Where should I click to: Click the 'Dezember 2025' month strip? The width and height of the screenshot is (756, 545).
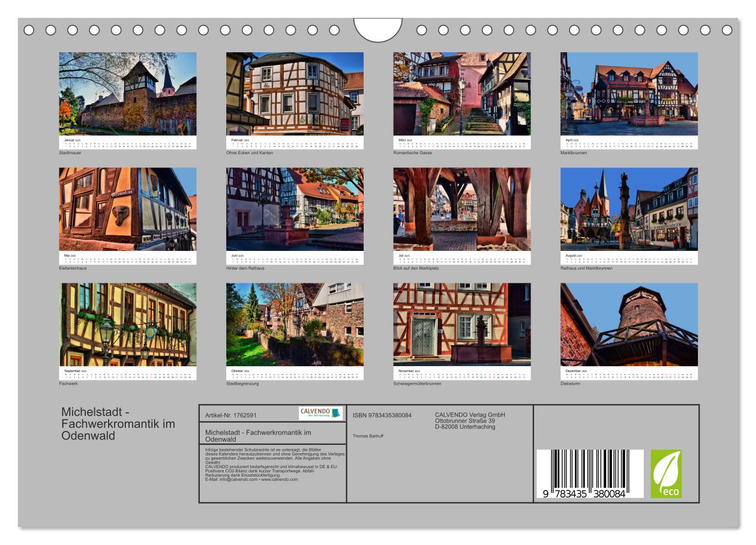629,374
